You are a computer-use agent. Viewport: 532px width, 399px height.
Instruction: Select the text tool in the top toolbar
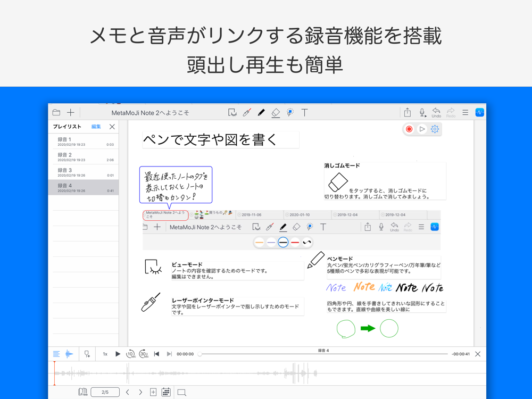305,112
